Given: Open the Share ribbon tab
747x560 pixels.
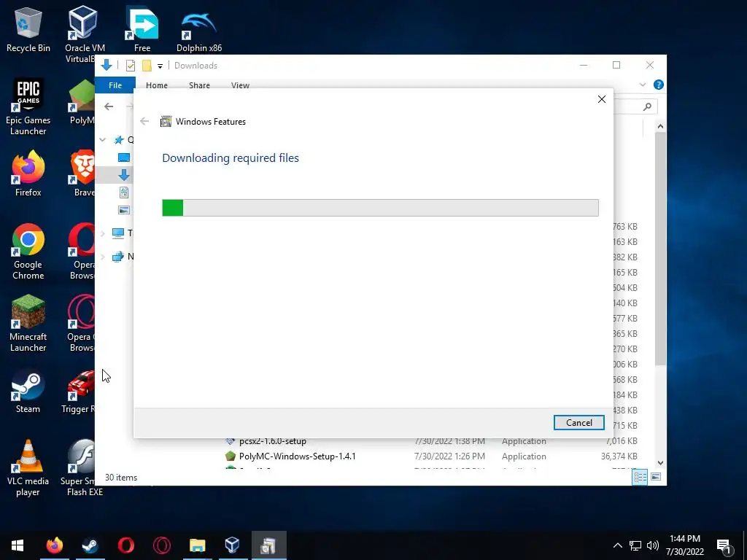Looking at the screenshot, I should point(199,85).
